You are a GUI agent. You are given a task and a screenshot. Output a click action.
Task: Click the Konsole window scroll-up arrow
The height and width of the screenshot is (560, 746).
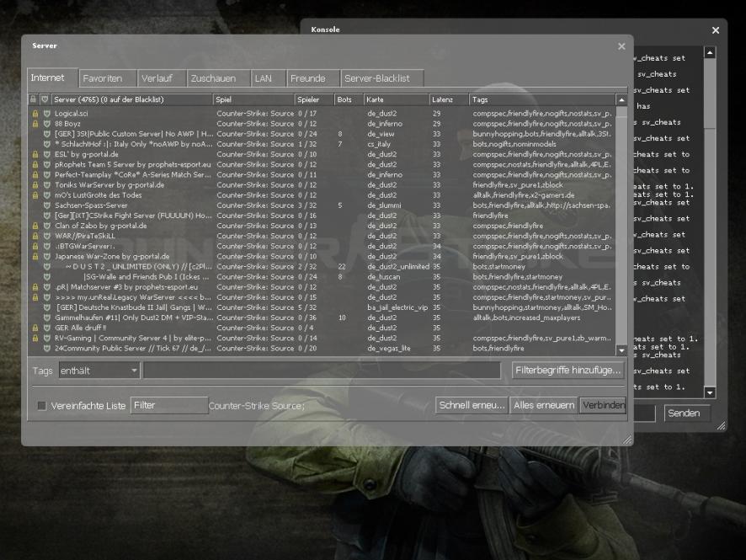tap(709, 52)
